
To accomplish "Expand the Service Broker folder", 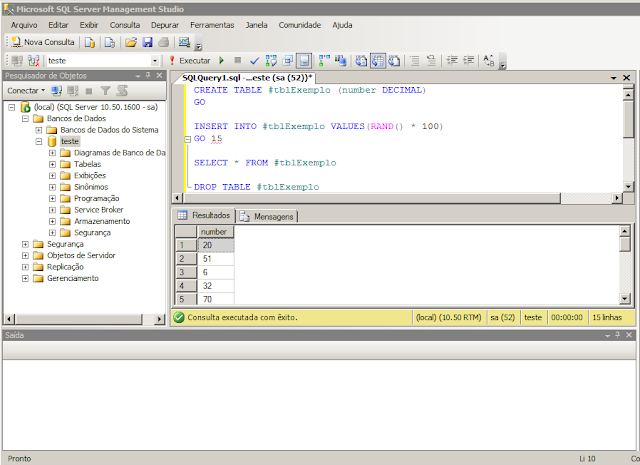I will tap(52, 210).
